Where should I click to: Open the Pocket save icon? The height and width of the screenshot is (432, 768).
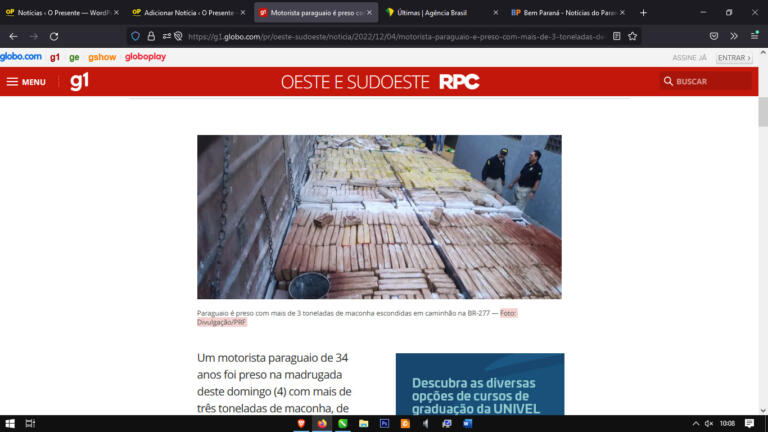[x=714, y=36]
